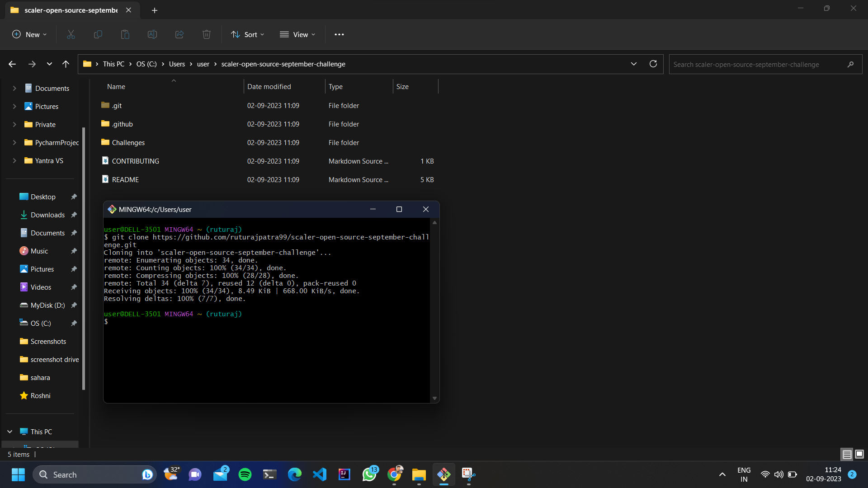
Task: Open Visual Studio Code from the taskbar
Action: pos(320,474)
